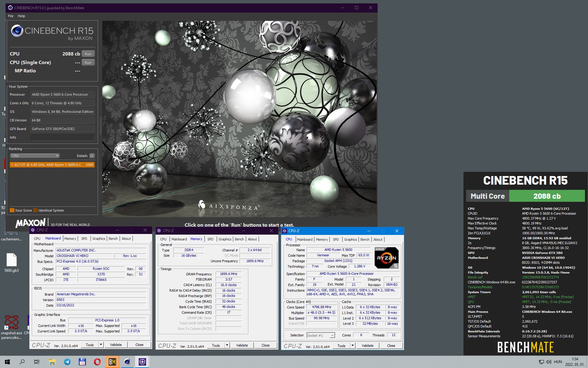
Task: Switch to Memory tab in left CPU-Z
Action: tap(70, 239)
